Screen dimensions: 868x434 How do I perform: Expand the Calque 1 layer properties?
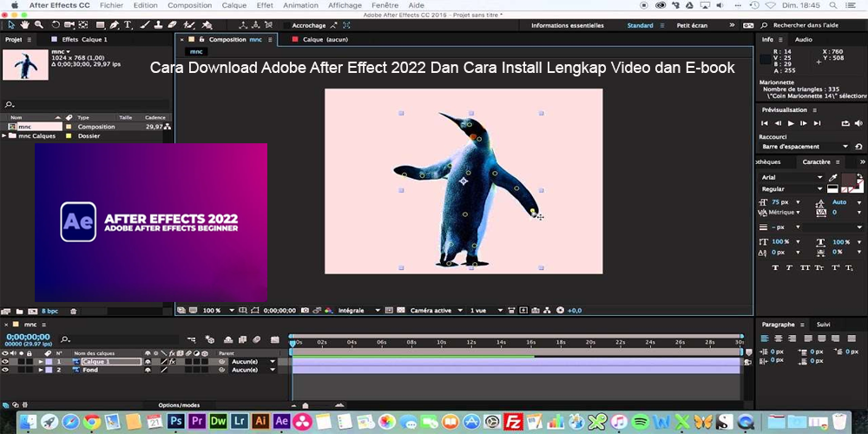(x=41, y=361)
